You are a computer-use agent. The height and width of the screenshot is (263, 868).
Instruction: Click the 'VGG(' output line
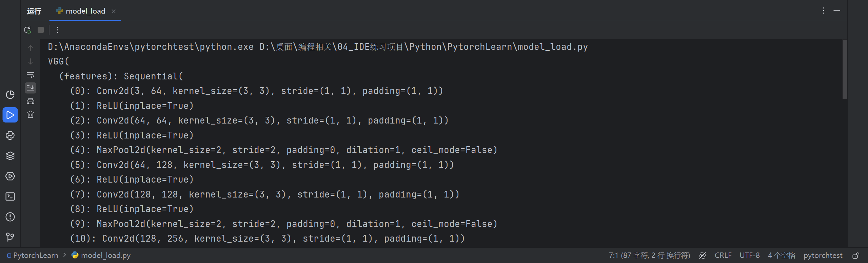pyautogui.click(x=59, y=61)
